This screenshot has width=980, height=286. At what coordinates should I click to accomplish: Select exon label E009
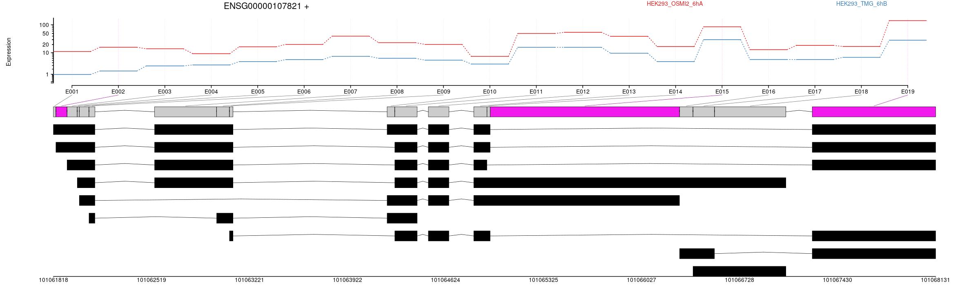pos(443,92)
